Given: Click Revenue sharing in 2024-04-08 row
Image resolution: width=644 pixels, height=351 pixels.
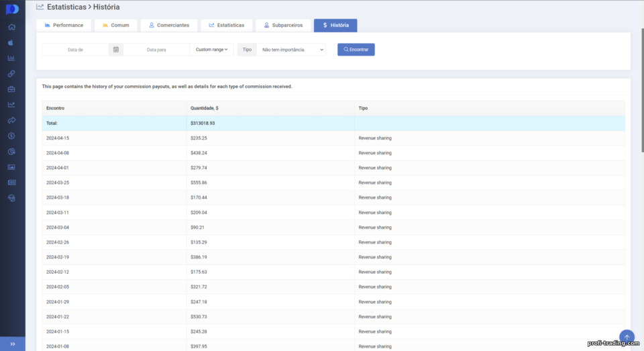Looking at the screenshot, I should (375, 153).
